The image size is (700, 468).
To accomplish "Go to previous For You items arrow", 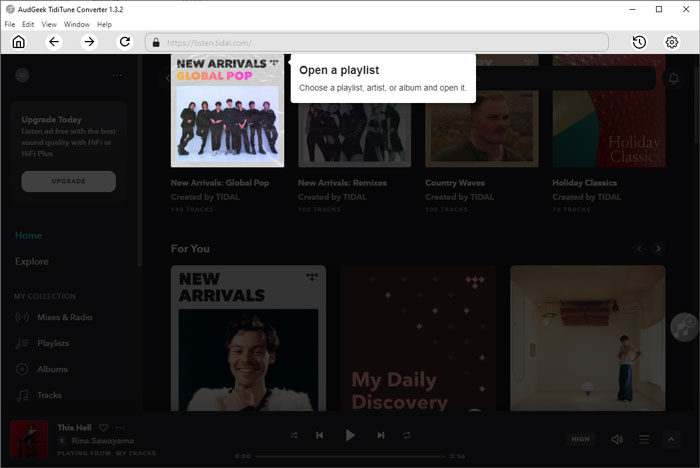I will 639,249.
